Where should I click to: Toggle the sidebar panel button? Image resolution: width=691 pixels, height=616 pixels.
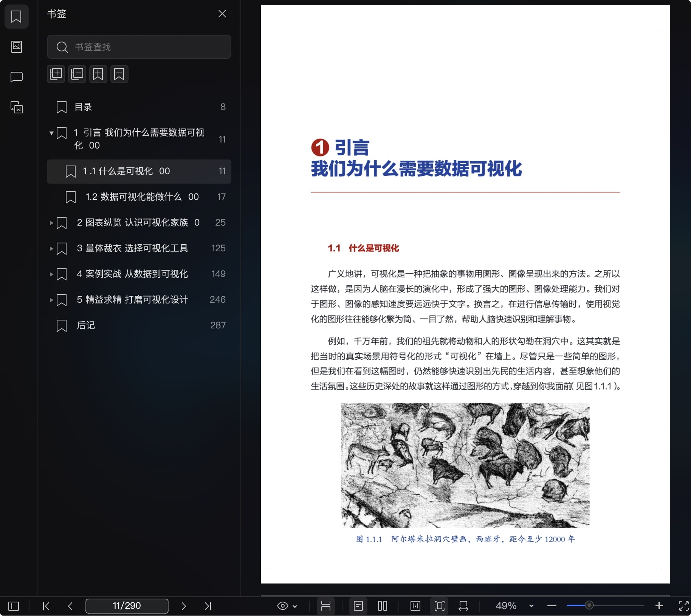click(x=14, y=606)
